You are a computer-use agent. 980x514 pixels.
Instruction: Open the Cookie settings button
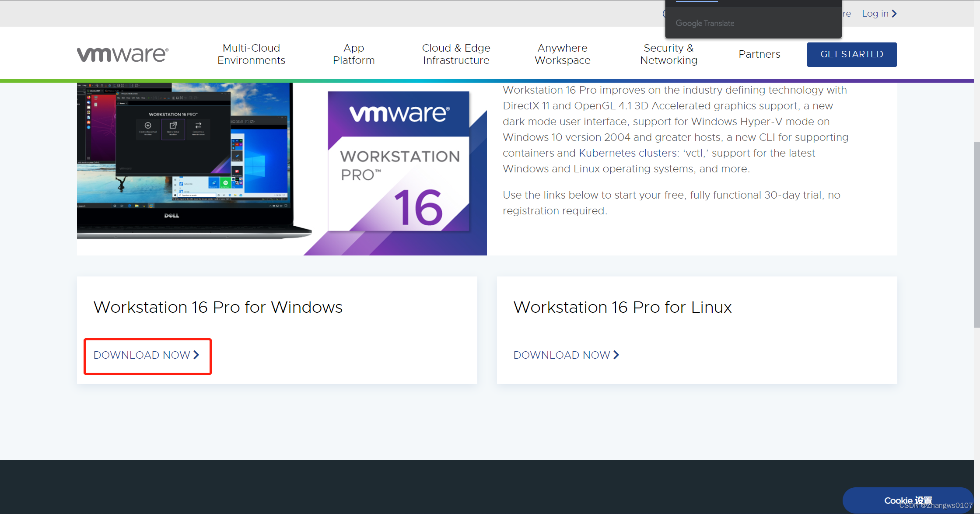click(908, 500)
